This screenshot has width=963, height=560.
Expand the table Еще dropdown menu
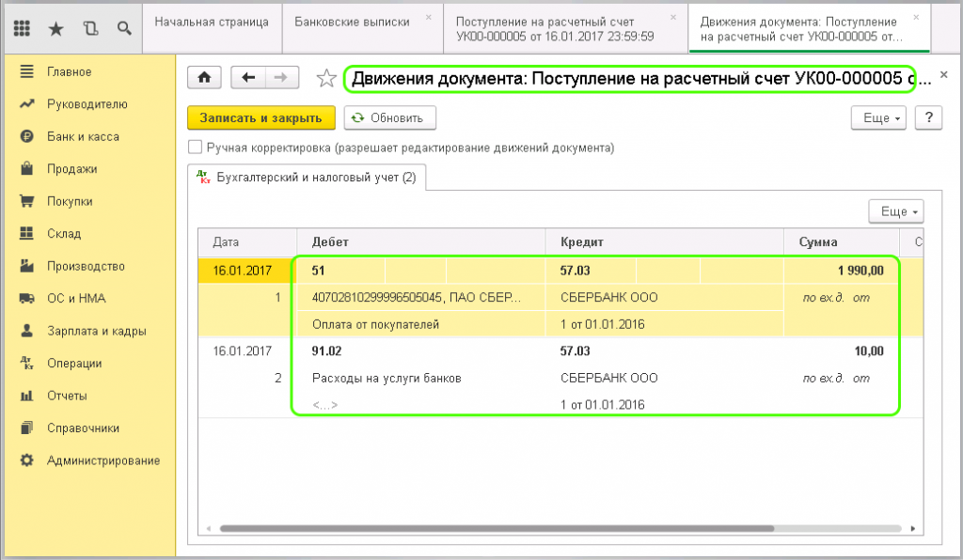coord(895,211)
